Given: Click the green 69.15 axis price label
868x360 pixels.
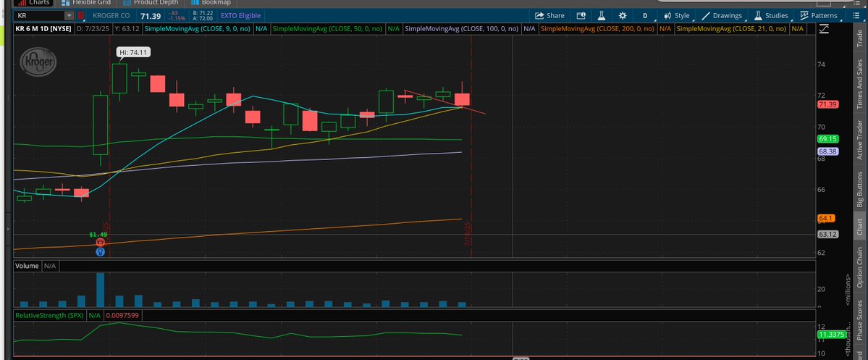Looking at the screenshot, I should (x=827, y=139).
